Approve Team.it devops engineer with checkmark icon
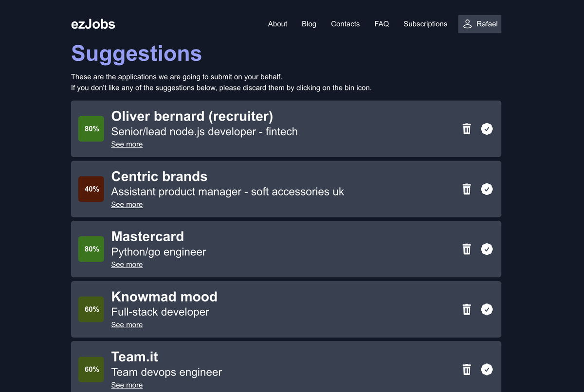The width and height of the screenshot is (584, 392). click(x=487, y=370)
